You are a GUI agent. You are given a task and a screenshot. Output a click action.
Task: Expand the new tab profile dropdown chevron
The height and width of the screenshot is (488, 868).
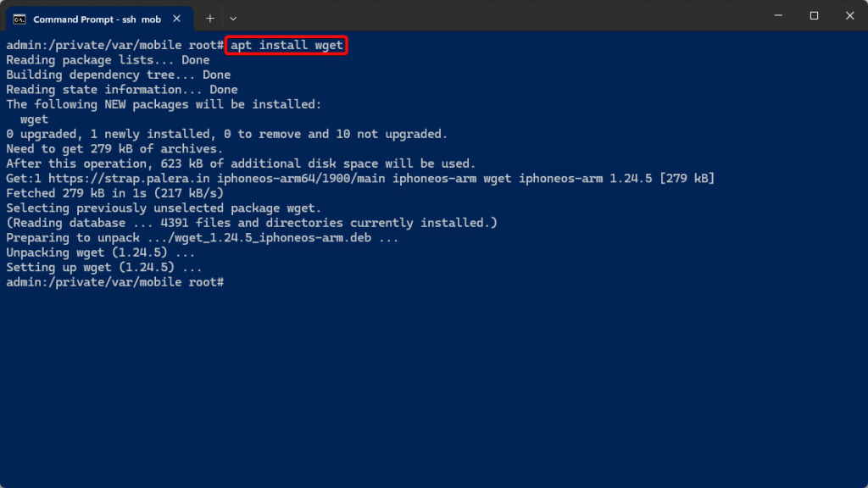point(233,19)
